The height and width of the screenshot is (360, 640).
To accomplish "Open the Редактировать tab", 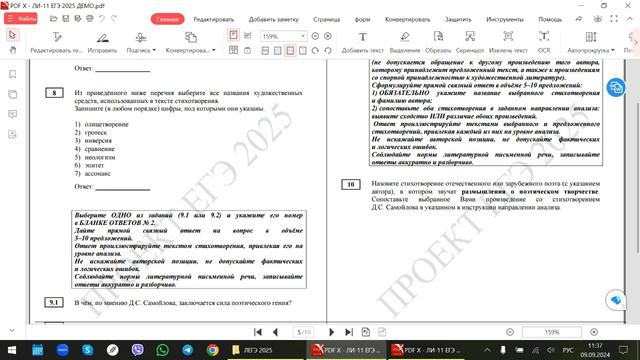I will coord(213,19).
